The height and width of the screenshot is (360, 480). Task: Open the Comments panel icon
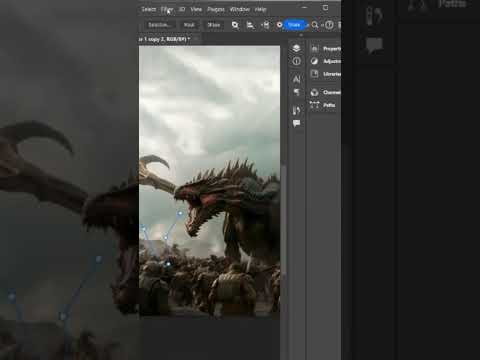[x=296, y=124]
